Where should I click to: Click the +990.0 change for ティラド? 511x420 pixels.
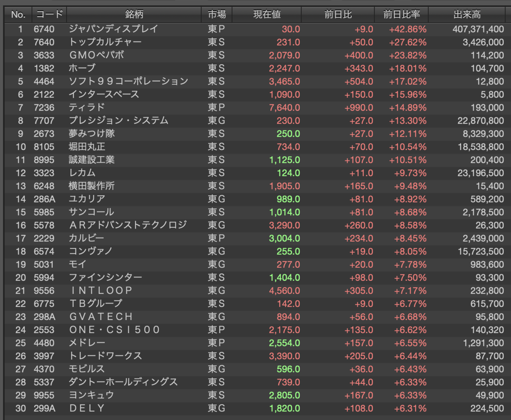359,107
